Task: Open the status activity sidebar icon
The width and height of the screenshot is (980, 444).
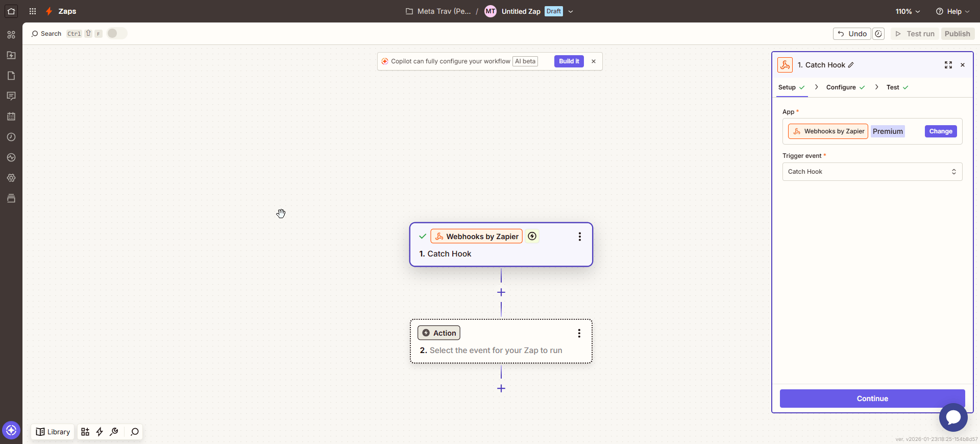Action: pos(11,157)
